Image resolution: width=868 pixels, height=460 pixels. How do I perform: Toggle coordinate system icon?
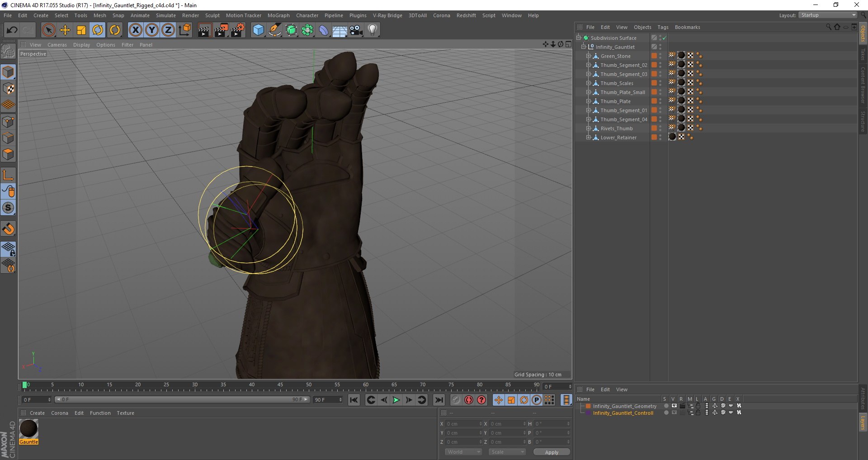tap(185, 30)
